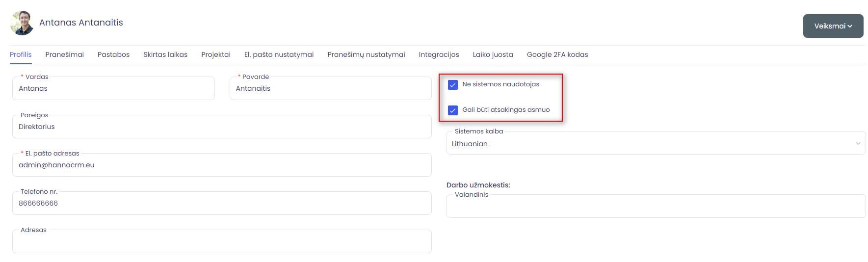Viewport: 868px width, 262px height.
Task: Switch to the Profilis tab
Action: pyautogui.click(x=21, y=54)
